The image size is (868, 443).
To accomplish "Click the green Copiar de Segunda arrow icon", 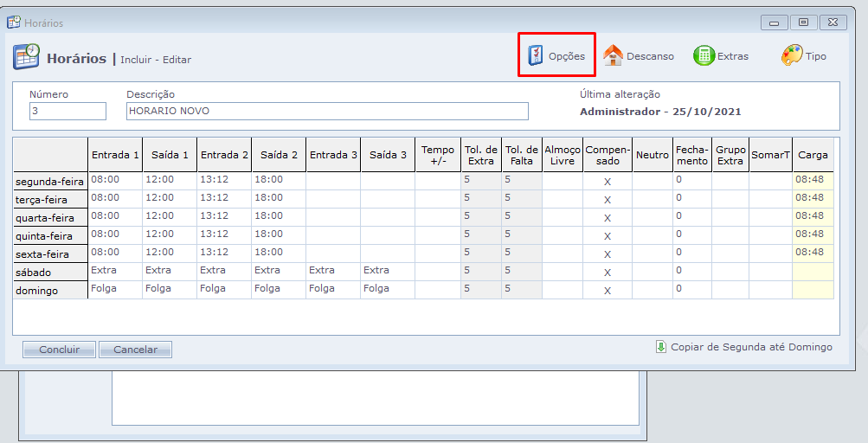I will pyautogui.click(x=661, y=347).
